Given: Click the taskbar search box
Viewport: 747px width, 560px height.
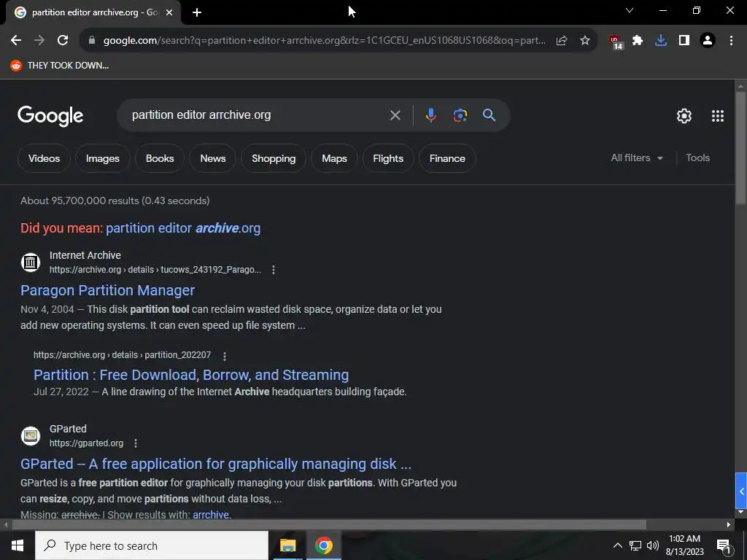Looking at the screenshot, I should click(152, 545).
